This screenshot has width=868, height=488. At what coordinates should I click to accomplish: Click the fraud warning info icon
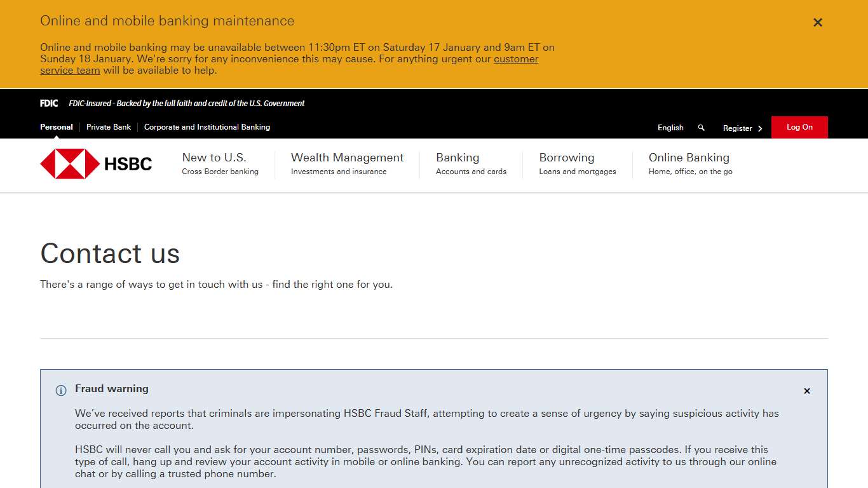(60, 391)
